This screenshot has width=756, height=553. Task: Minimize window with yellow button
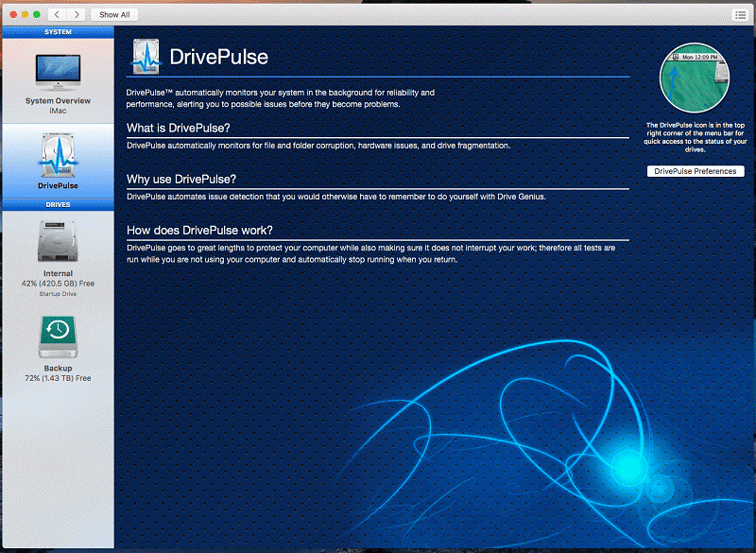[x=26, y=14]
